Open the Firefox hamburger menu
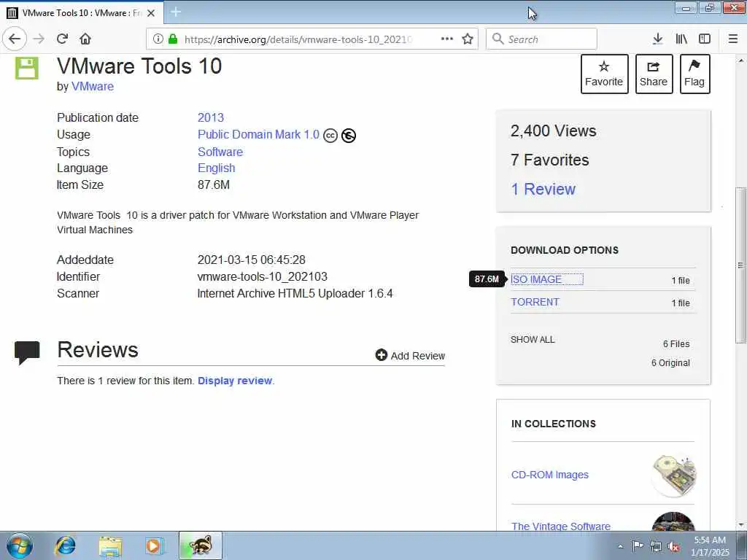Image resolution: width=747 pixels, height=560 pixels. 733,39
